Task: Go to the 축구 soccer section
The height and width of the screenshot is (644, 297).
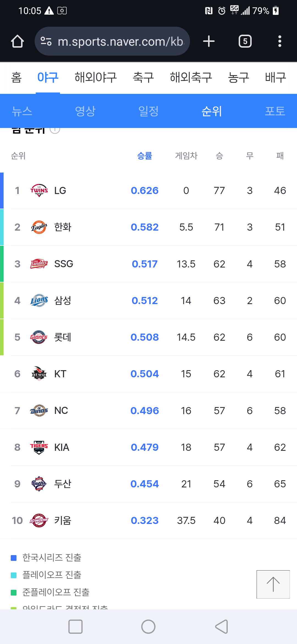Action: point(143,77)
